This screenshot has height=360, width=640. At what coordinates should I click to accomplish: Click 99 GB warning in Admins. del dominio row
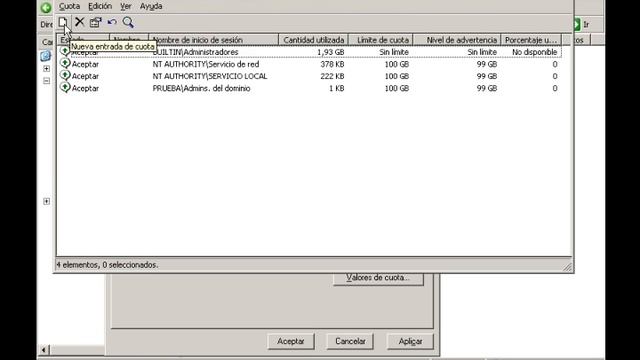[487, 88]
